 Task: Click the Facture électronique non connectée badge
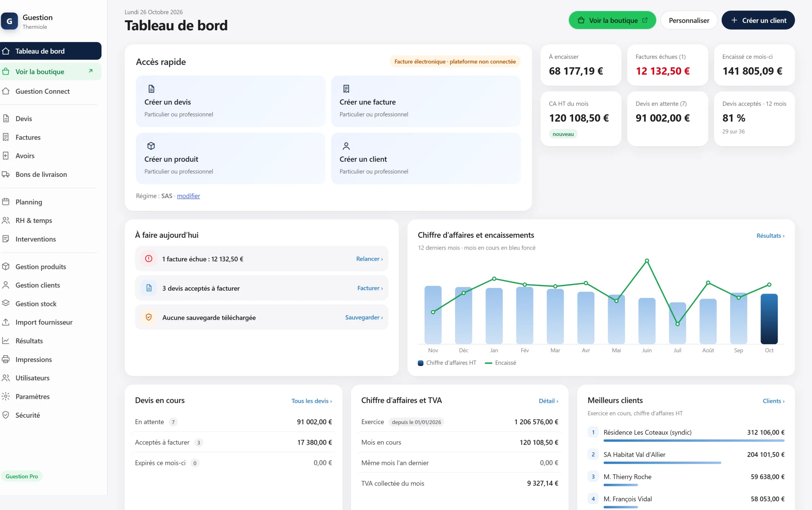(455, 61)
